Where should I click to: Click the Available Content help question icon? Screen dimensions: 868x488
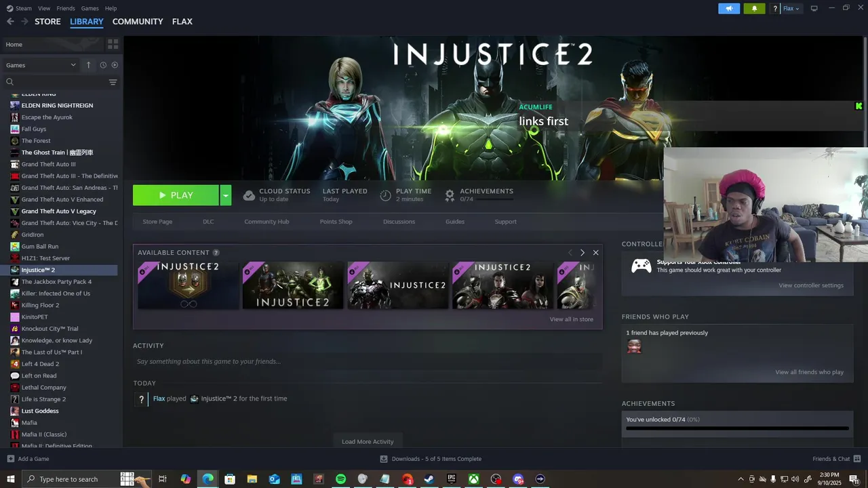point(216,253)
